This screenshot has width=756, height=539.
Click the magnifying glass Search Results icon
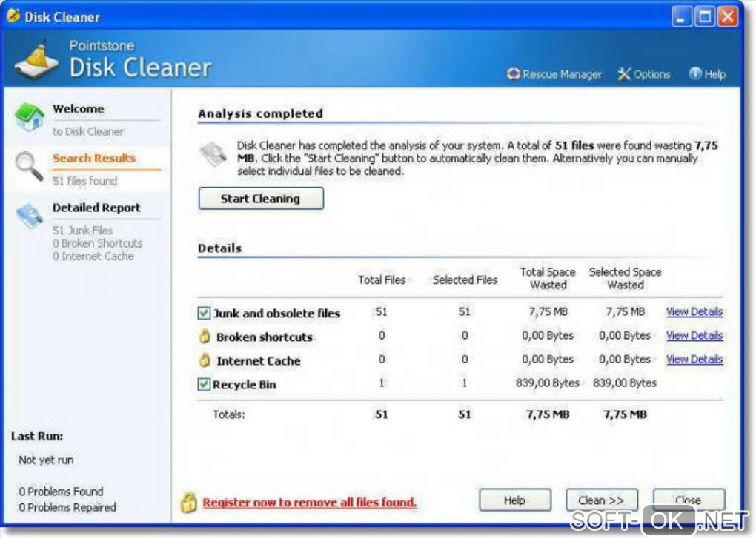[x=29, y=167]
